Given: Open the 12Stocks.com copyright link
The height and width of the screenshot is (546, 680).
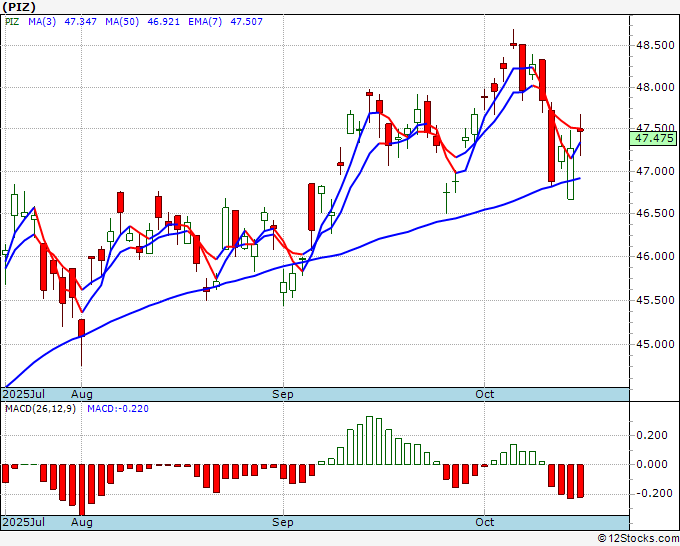Looking at the screenshot, I should click(638, 539).
